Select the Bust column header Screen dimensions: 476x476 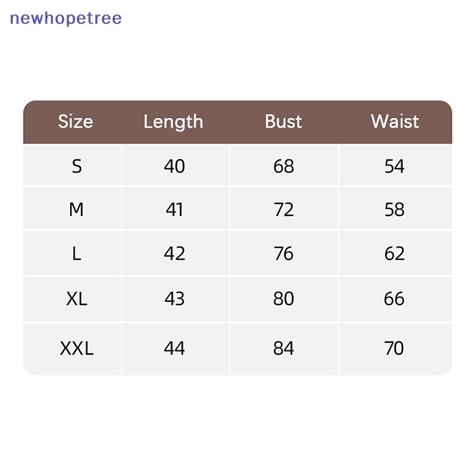(x=283, y=122)
